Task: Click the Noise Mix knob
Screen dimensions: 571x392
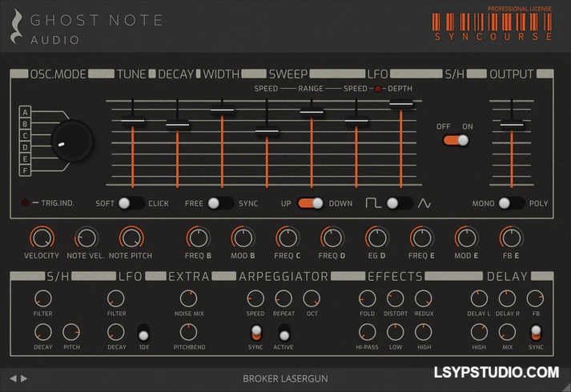Action: point(189,298)
